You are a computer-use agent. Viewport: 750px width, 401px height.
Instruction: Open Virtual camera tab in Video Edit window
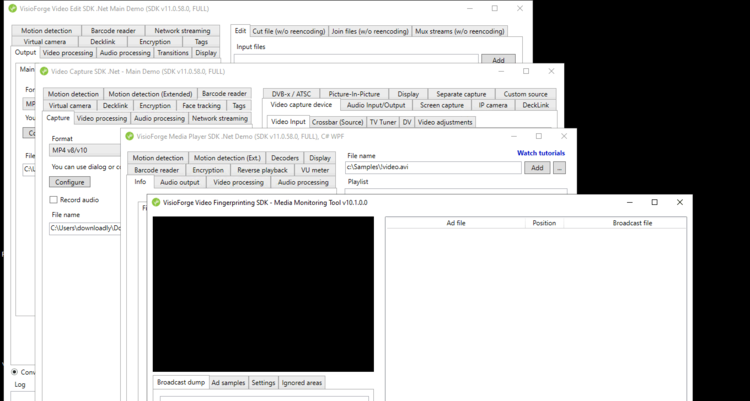point(44,42)
